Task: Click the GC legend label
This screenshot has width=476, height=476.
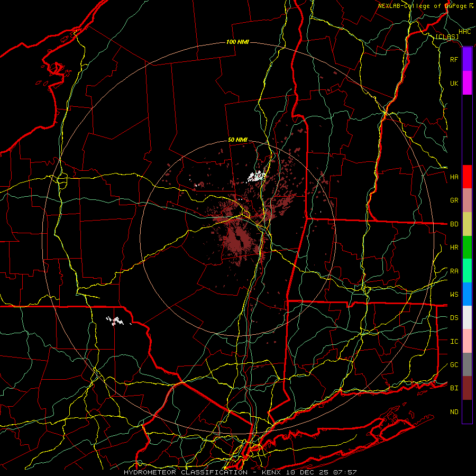Action: [454, 365]
